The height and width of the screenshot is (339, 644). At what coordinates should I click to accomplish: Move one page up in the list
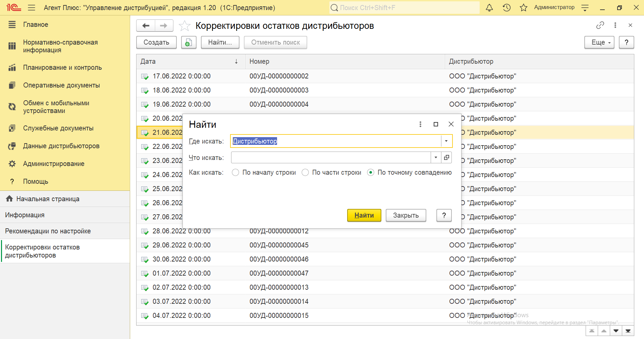[x=604, y=331]
